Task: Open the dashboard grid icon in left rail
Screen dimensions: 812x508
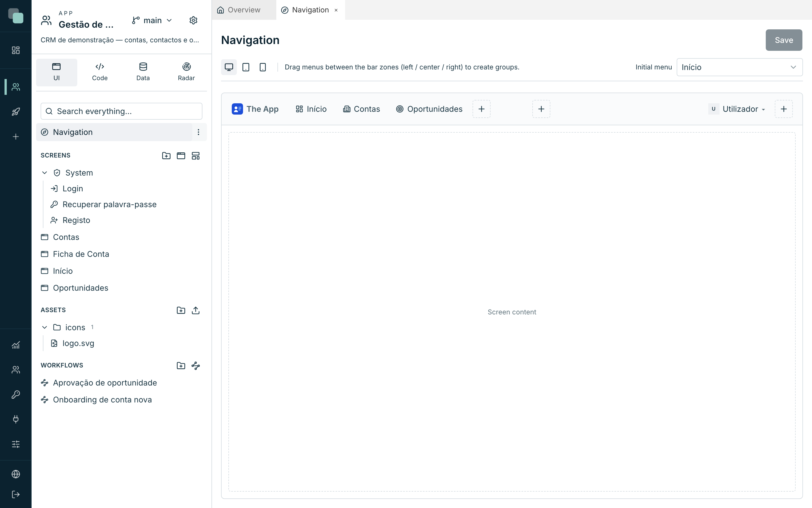Action: [x=16, y=50]
